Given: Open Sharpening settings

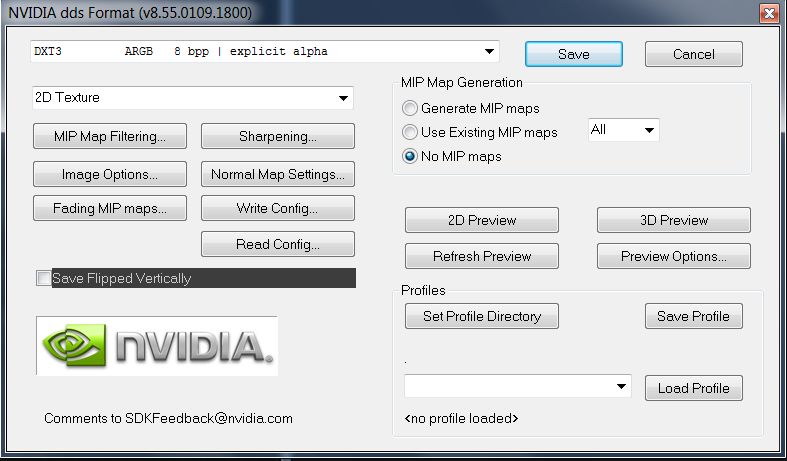Looking at the screenshot, I should (278, 136).
